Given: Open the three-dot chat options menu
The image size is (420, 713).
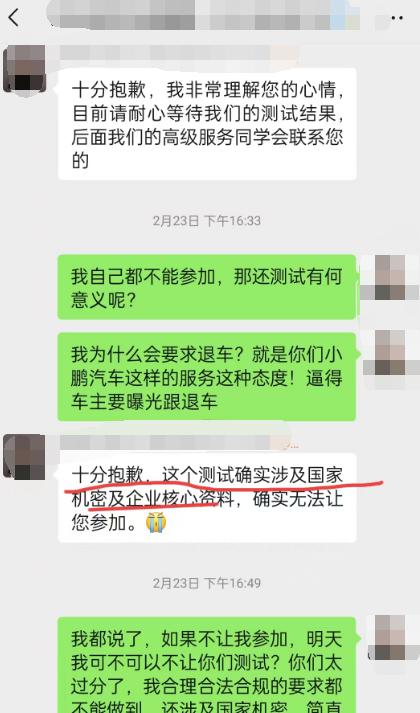Looking at the screenshot, I should tap(397, 18).
